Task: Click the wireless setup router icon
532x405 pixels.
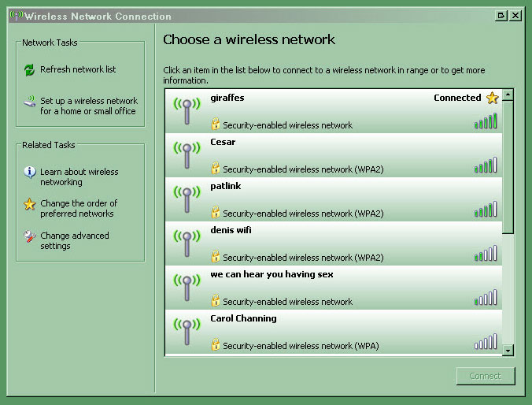Action: click(30, 101)
